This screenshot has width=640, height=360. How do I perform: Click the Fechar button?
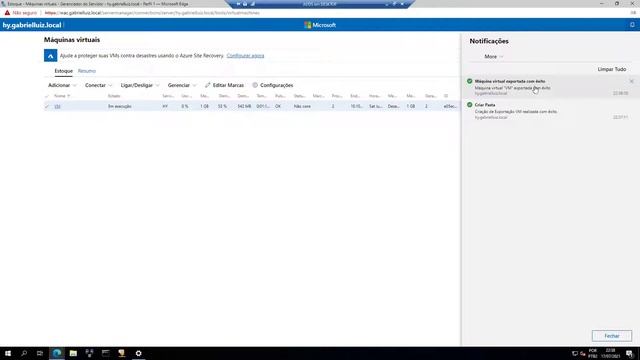(x=612, y=336)
